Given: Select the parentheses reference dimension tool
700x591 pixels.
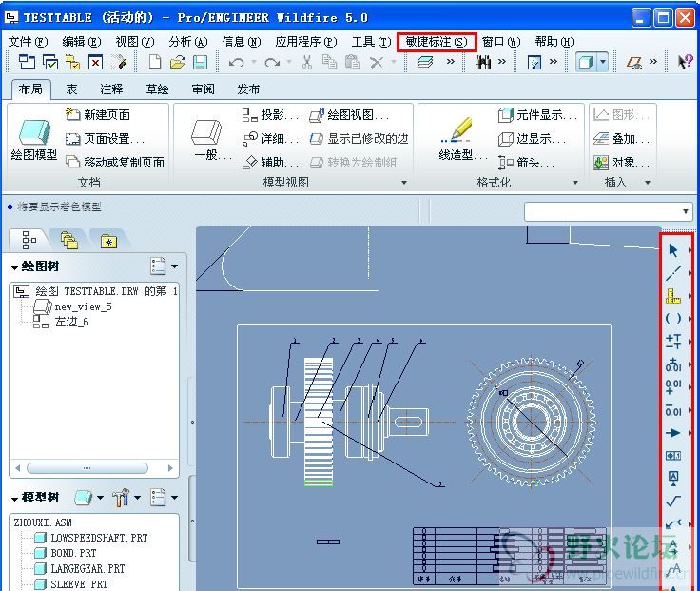Looking at the screenshot, I should (673, 319).
